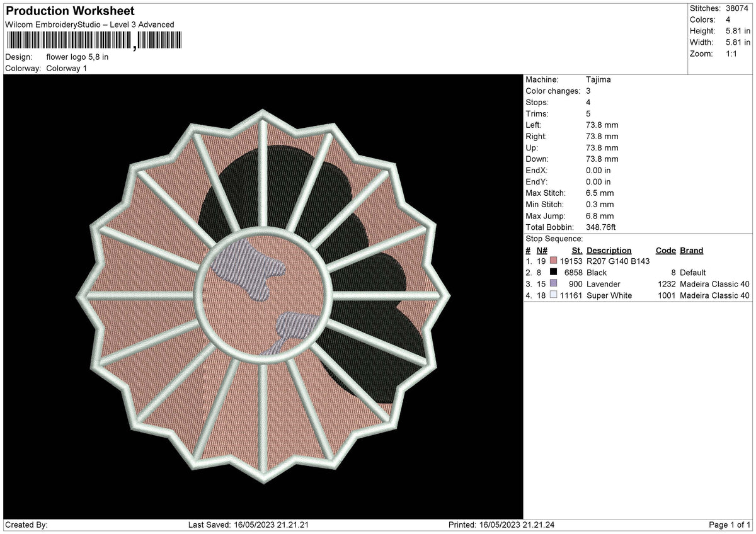Click the pink R207 G140 B143 color swatch
This screenshot has width=756, height=534.
(554, 261)
